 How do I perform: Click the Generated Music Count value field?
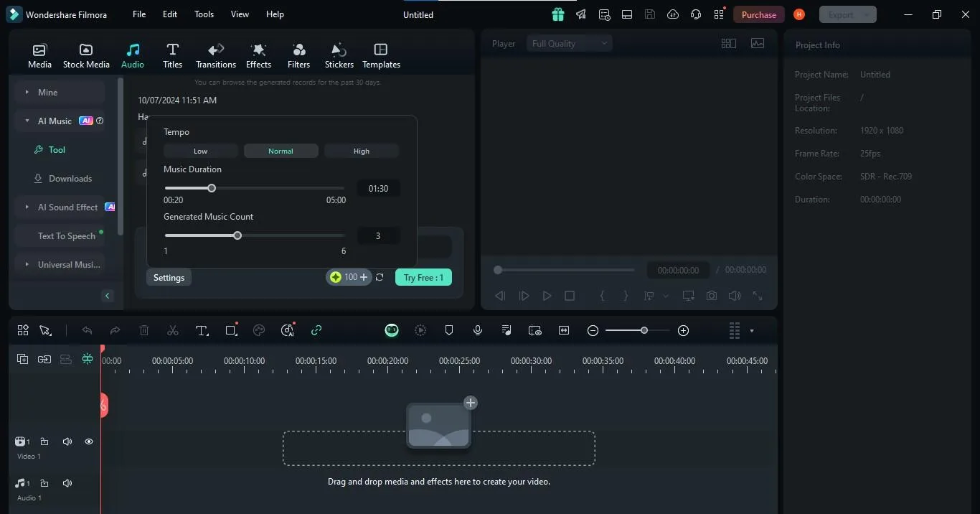coord(378,235)
